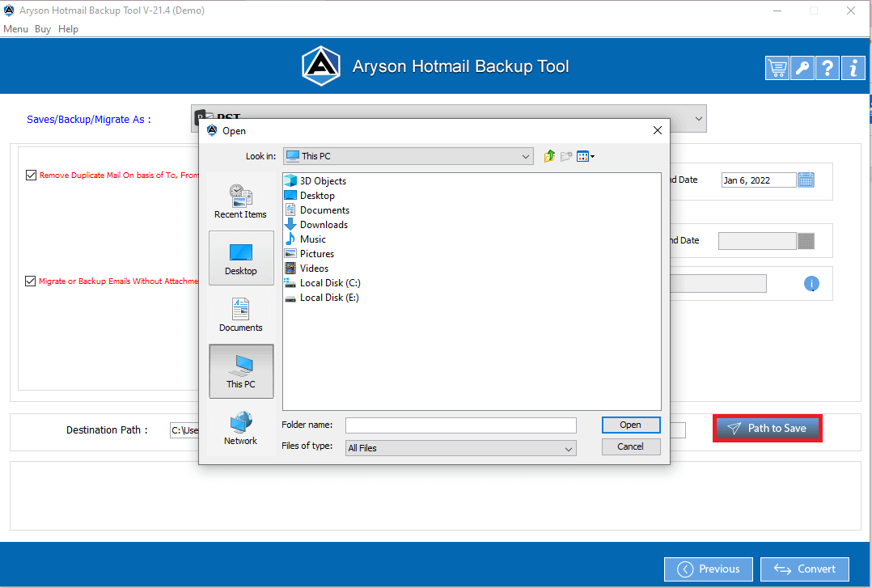This screenshot has width=872, height=588.
Task: Change list view mode in the Open dialog
Action: [x=586, y=156]
